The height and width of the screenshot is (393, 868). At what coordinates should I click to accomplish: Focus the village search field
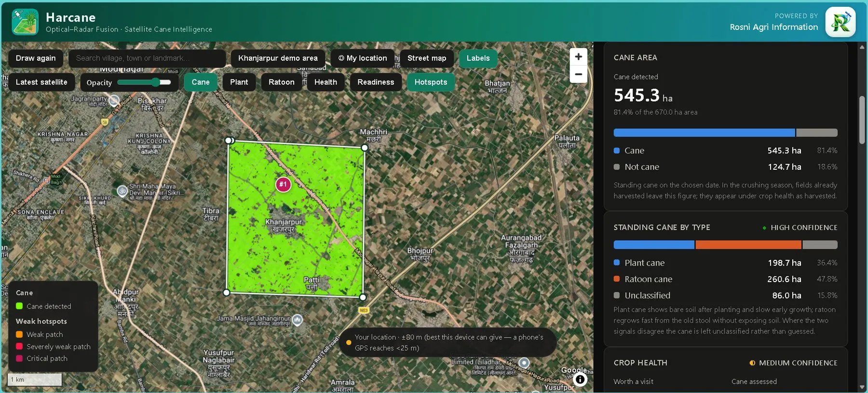[147, 58]
